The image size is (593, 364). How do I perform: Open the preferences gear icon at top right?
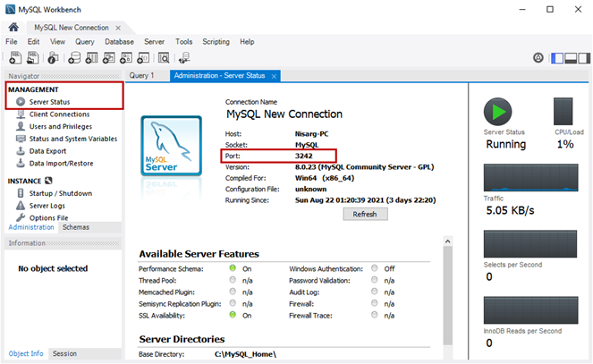(538, 57)
